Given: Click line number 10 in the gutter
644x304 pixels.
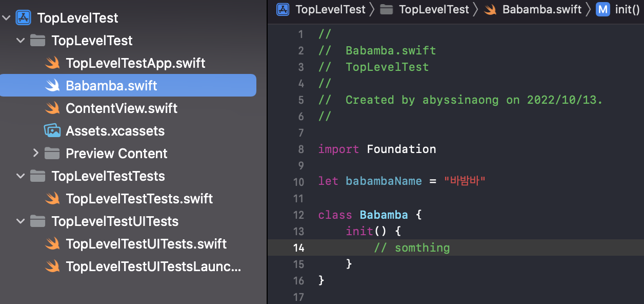Looking at the screenshot, I should (x=299, y=182).
